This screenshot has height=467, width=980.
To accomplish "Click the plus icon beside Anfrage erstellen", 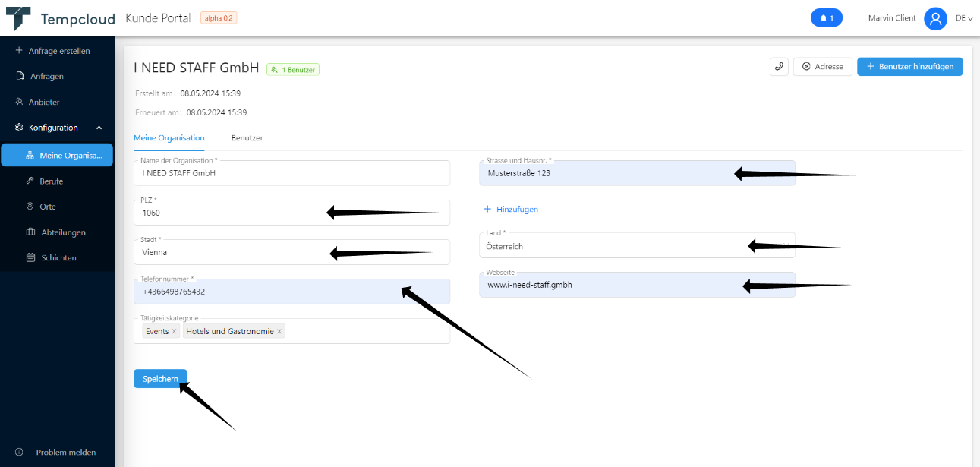I will 19,51.
